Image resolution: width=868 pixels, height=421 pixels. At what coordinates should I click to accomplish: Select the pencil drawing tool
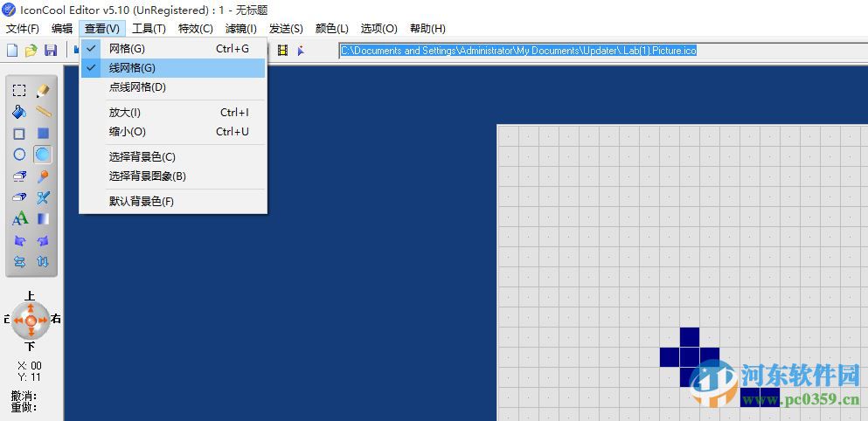(43, 91)
